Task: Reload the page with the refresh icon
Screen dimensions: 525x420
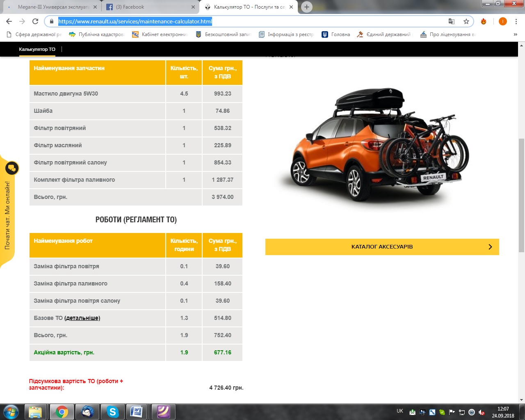Action: coord(35,21)
